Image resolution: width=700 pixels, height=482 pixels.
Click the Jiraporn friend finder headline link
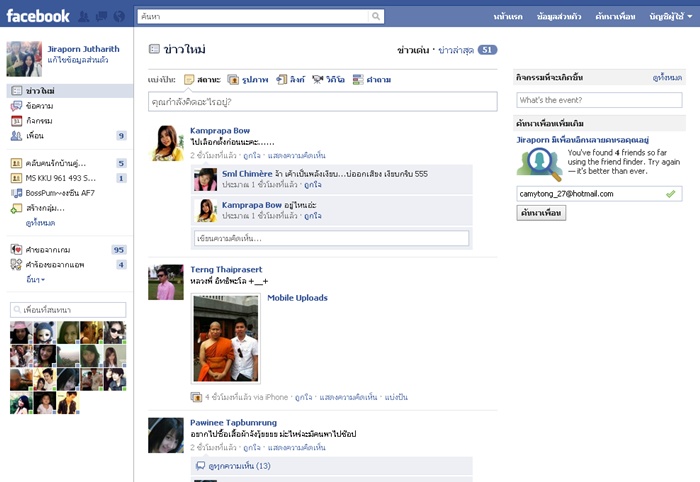coord(583,140)
